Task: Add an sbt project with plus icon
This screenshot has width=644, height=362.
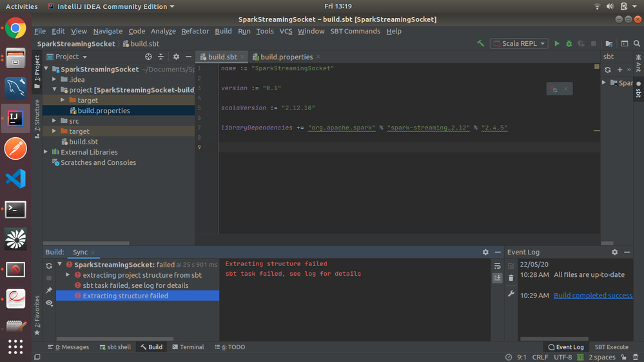Action: coord(620,70)
